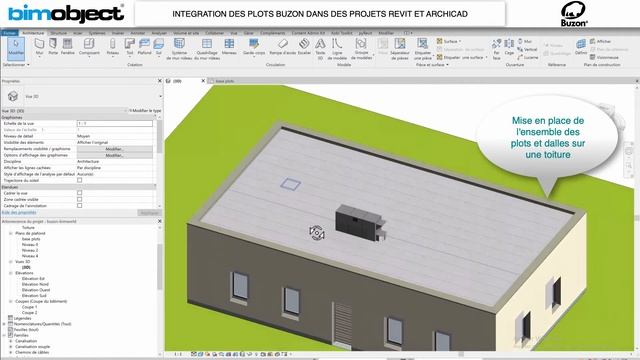The width and height of the screenshot is (640, 360).
Task: Check the Cadrage de l'annotation box
Action: (x=80, y=205)
